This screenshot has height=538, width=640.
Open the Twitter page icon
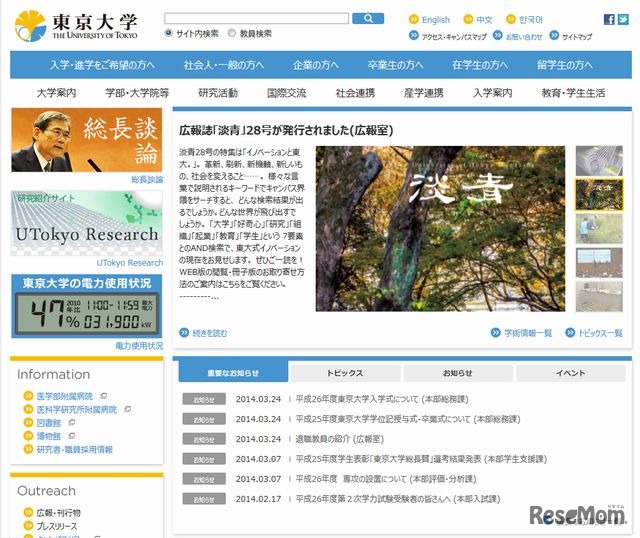(623, 19)
